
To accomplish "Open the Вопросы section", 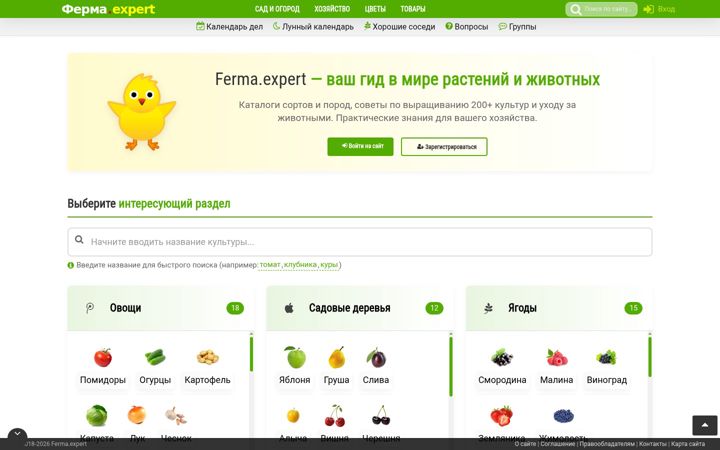I will [467, 27].
